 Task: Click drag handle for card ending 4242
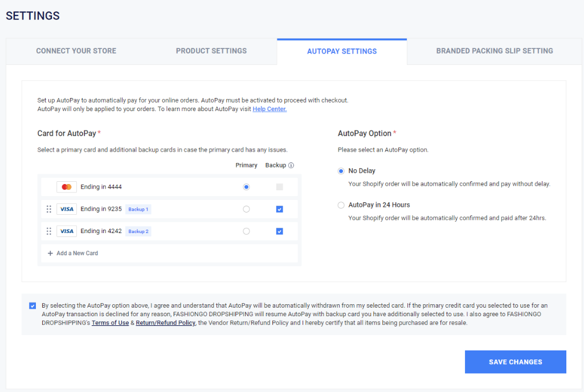[49, 231]
